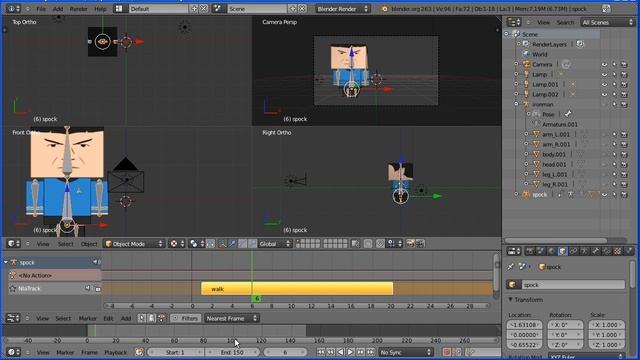Open the Help menu
This screenshot has height=360, width=640.
pyautogui.click(x=100, y=9)
